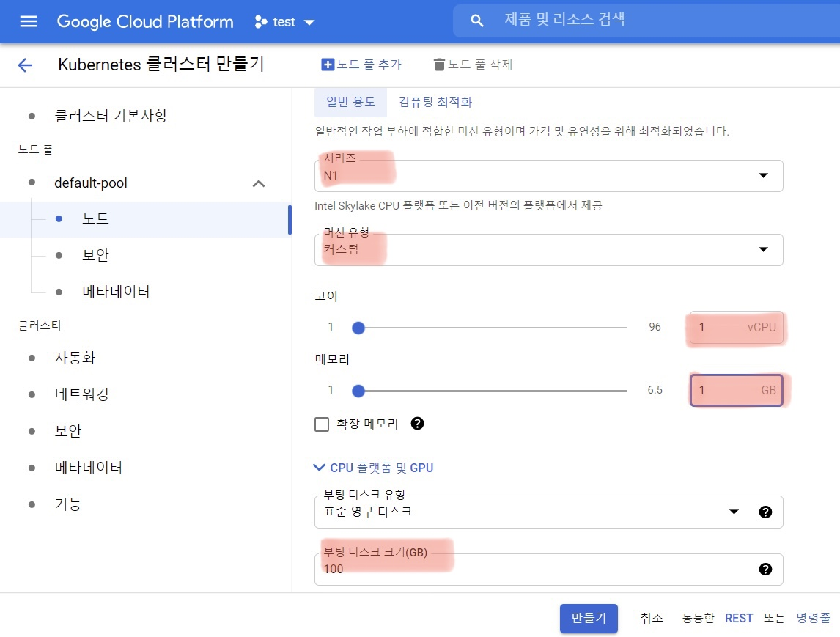Collapse the CPU 플랫폼 및 GPU section

pos(373,468)
